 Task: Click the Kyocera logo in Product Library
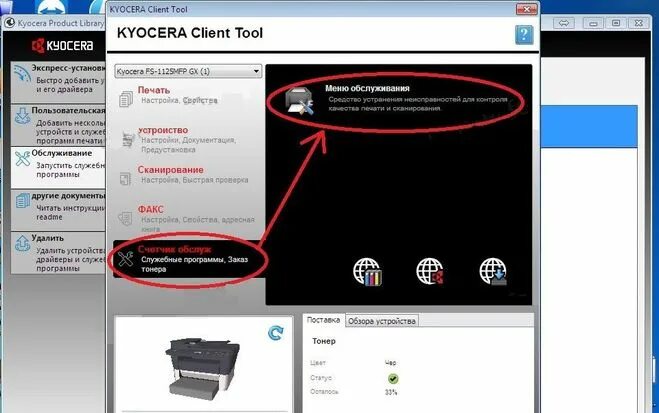pyautogui.click(x=62, y=45)
